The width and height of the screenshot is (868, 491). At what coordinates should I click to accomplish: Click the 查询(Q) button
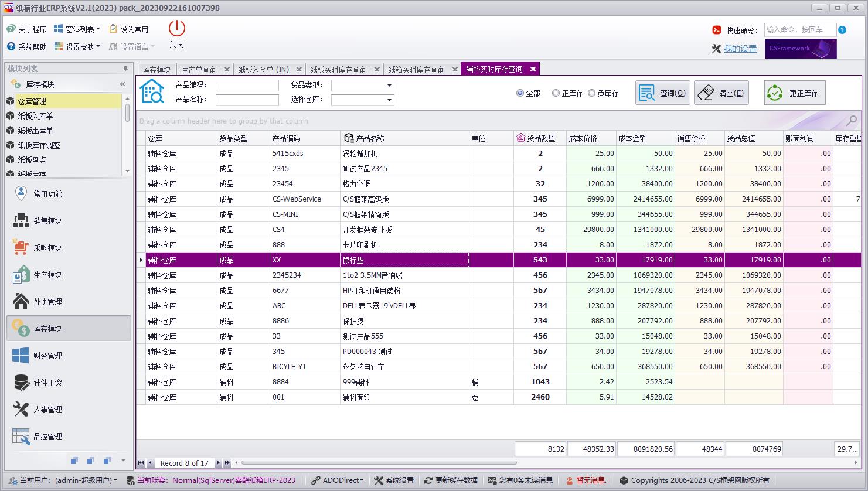(x=662, y=93)
